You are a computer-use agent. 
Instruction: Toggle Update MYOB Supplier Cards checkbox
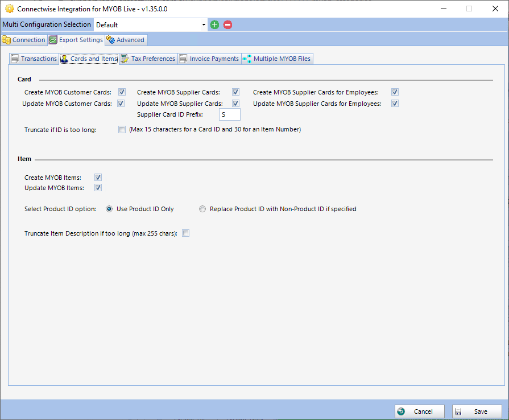235,104
